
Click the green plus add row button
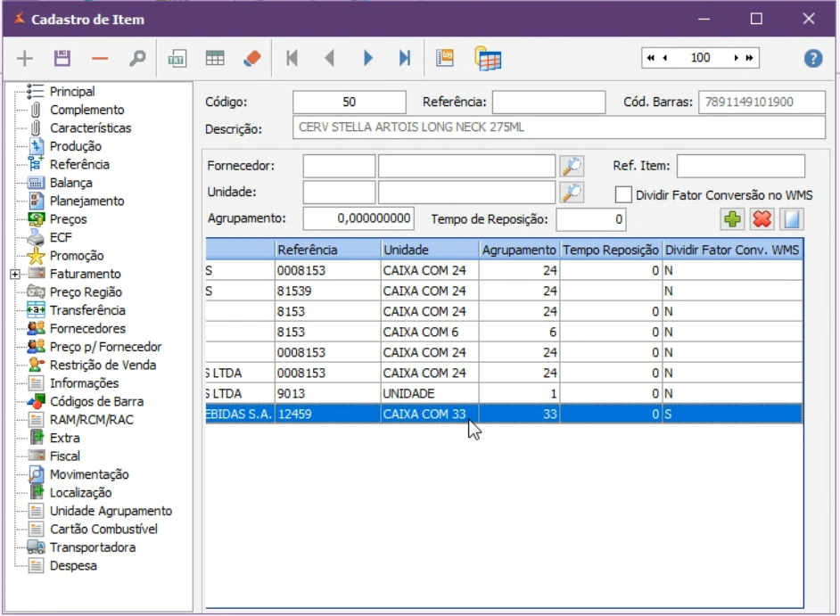pyautogui.click(x=731, y=219)
